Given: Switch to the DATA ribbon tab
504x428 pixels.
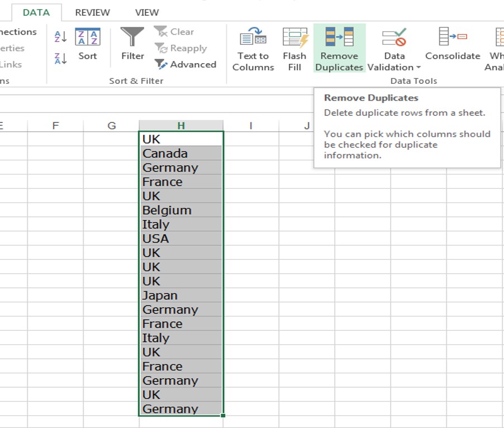Looking at the screenshot, I should click(36, 12).
